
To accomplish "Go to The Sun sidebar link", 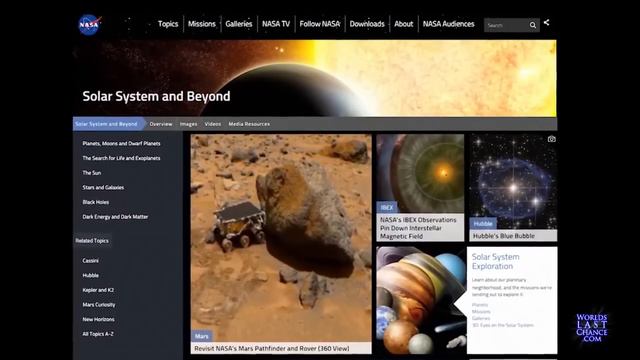I will coord(92,173).
